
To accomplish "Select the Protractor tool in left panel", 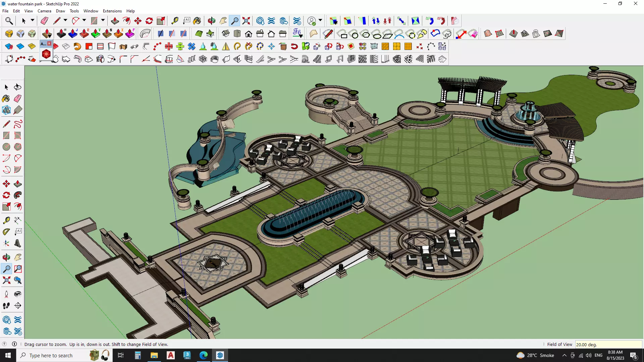I will coord(6,232).
